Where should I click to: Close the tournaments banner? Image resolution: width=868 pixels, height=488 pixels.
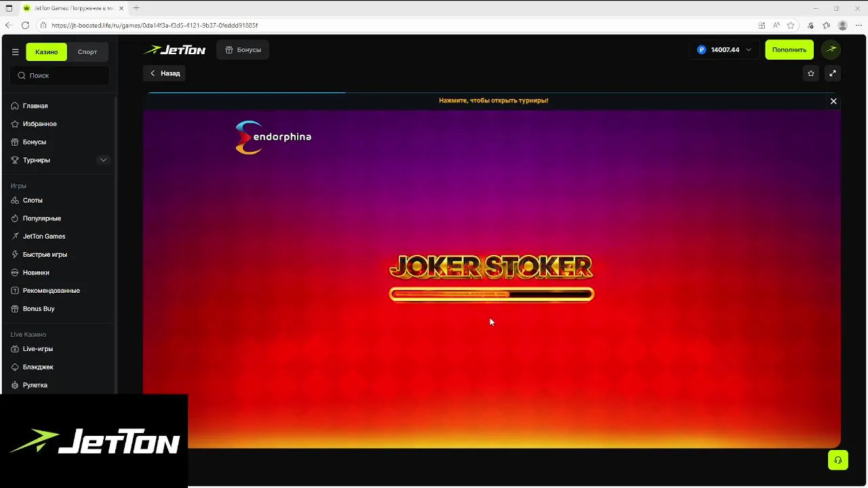click(x=833, y=101)
